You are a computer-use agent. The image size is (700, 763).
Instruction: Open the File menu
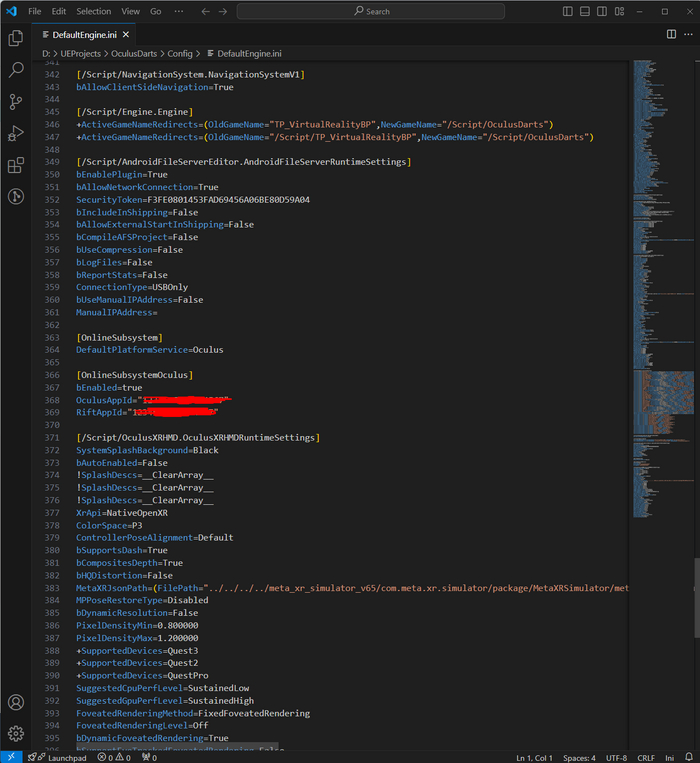pos(35,11)
